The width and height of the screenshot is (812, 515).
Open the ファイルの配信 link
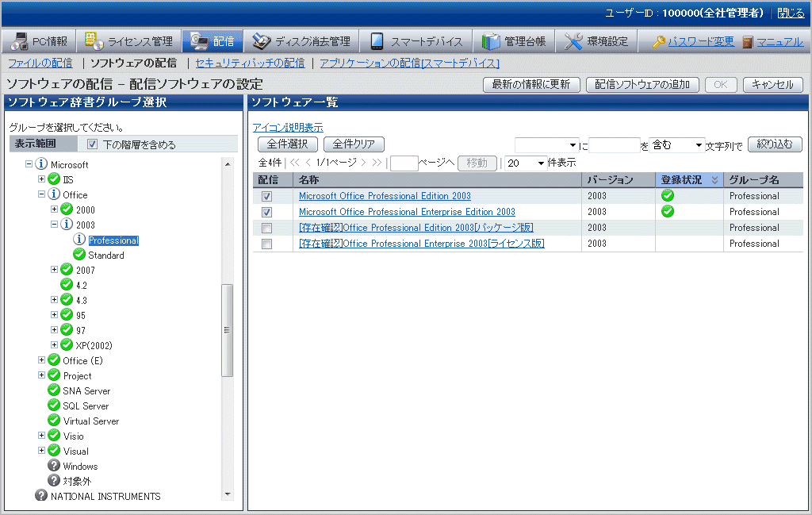click(40, 63)
